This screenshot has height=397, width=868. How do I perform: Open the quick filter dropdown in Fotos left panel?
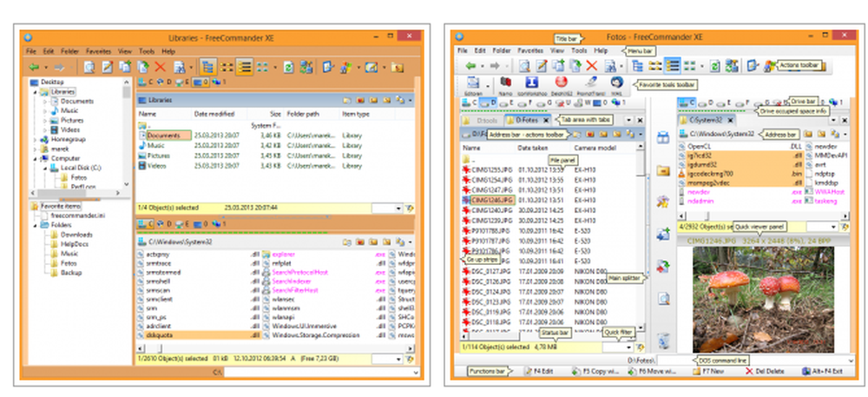click(x=627, y=347)
